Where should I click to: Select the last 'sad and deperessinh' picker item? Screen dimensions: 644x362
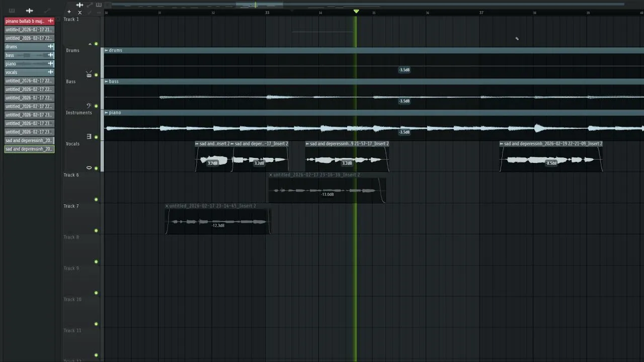tap(29, 149)
